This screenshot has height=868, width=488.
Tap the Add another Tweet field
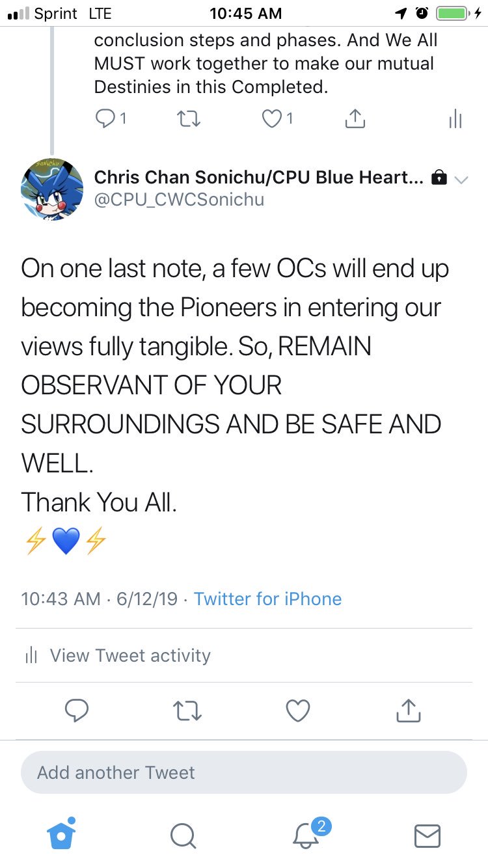(x=244, y=772)
